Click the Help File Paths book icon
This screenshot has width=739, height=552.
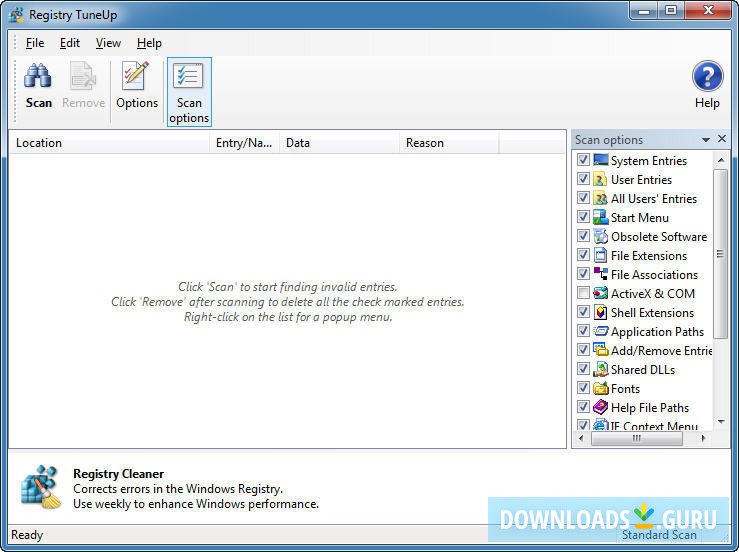click(600, 407)
